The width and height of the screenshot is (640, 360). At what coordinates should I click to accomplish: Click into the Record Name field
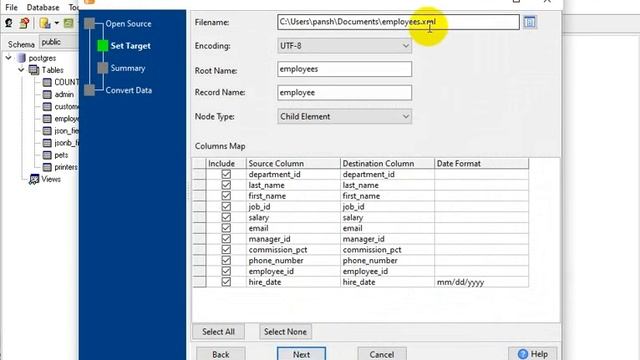[x=344, y=93]
